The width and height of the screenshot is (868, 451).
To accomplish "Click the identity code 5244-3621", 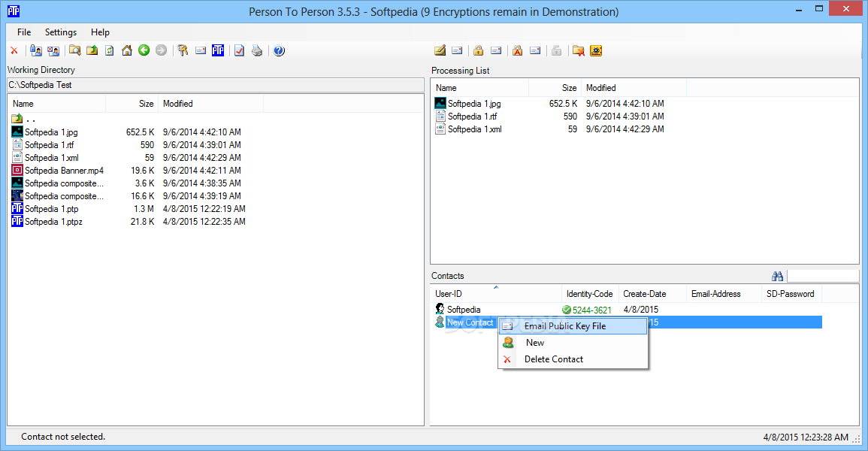I will click(x=591, y=310).
